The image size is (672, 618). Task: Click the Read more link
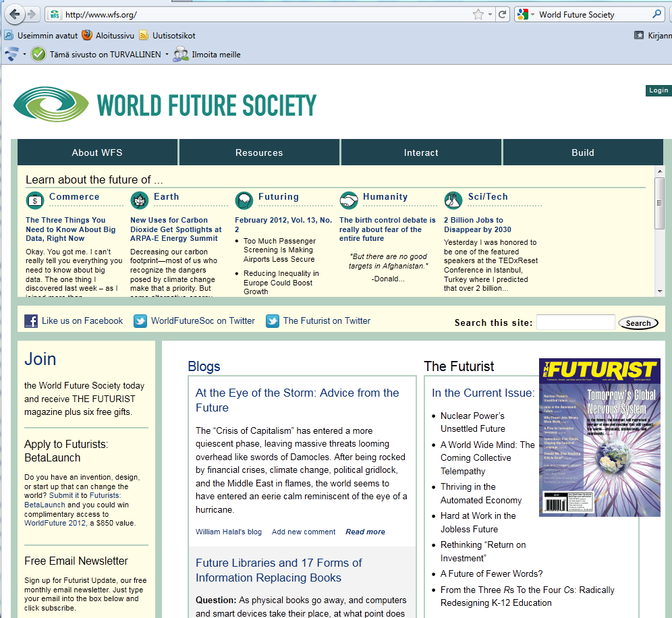365,532
